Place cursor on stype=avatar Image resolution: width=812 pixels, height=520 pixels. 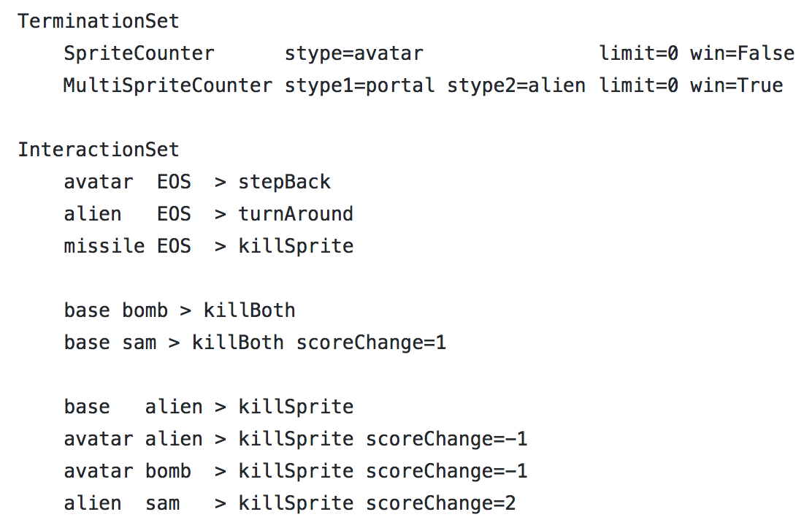pyautogui.click(x=354, y=53)
